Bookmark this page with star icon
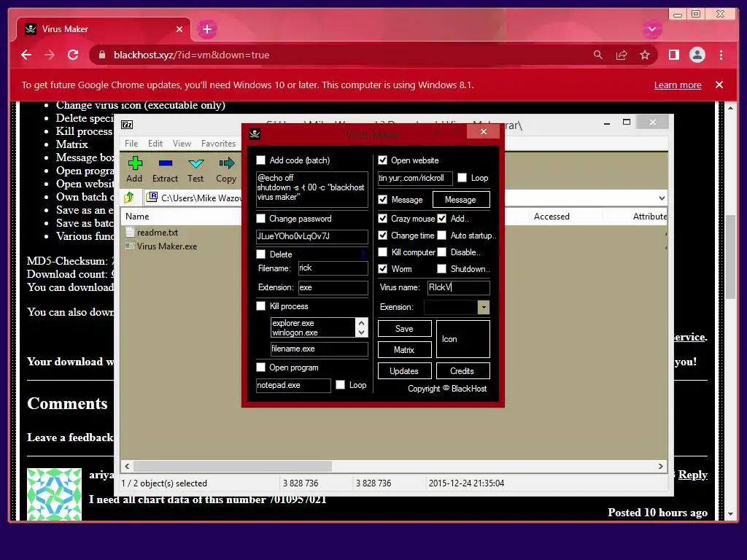 [x=645, y=55]
